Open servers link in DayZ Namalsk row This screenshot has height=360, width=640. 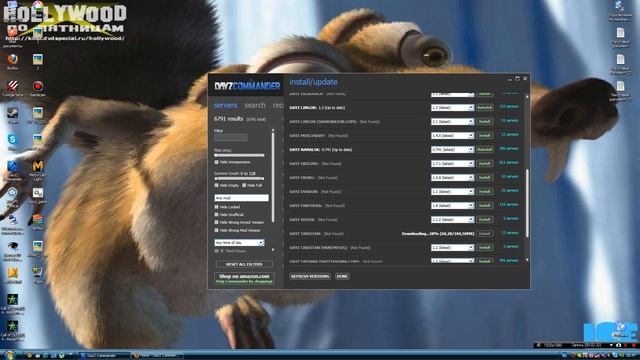click(509, 149)
